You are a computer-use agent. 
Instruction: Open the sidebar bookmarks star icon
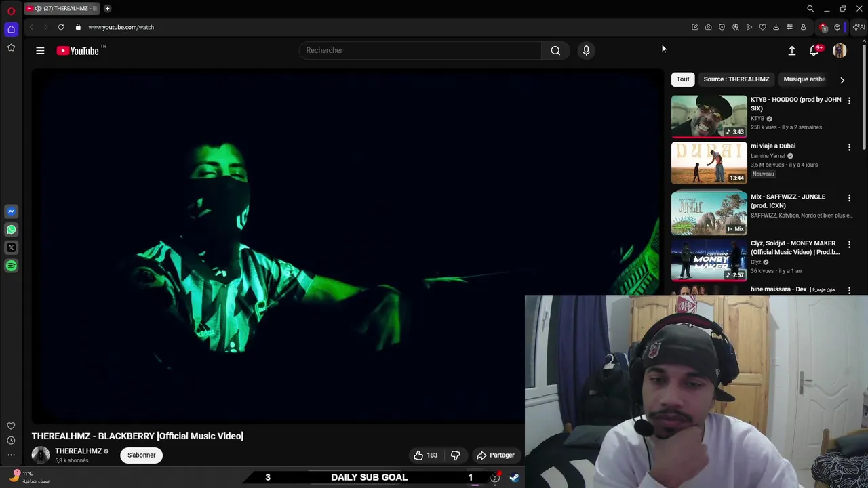[x=11, y=47]
